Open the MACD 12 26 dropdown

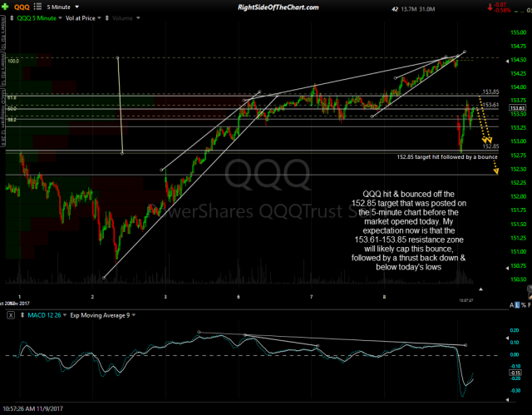point(47,315)
